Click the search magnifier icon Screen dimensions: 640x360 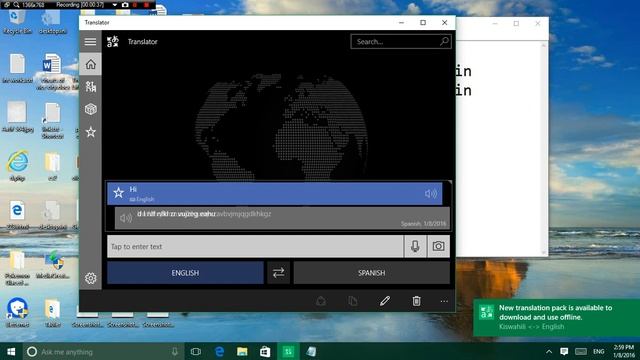(x=444, y=41)
